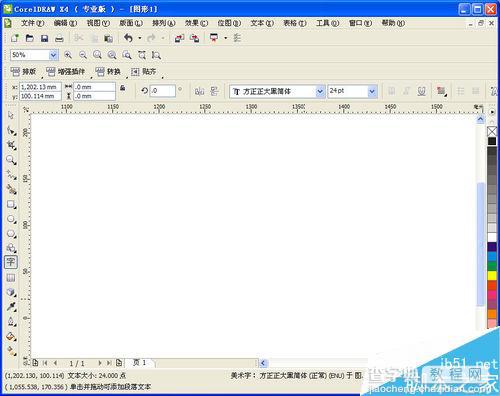Click the Application launcher icon
The image size is (500, 396).
214,38
